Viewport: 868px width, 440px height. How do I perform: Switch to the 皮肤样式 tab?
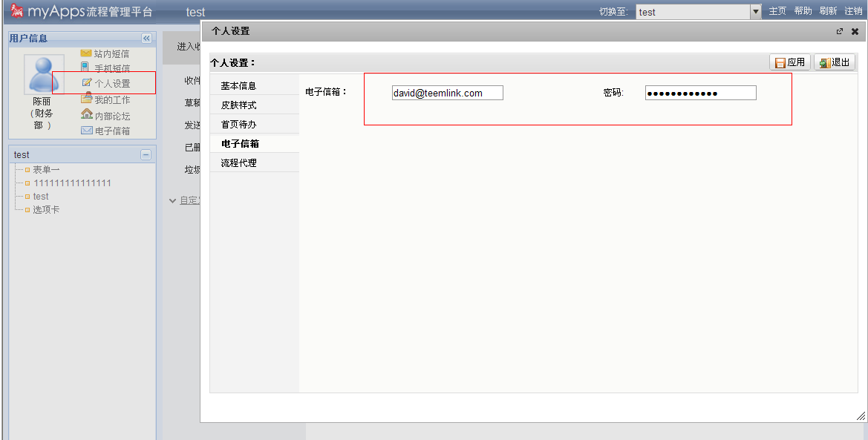(x=255, y=105)
